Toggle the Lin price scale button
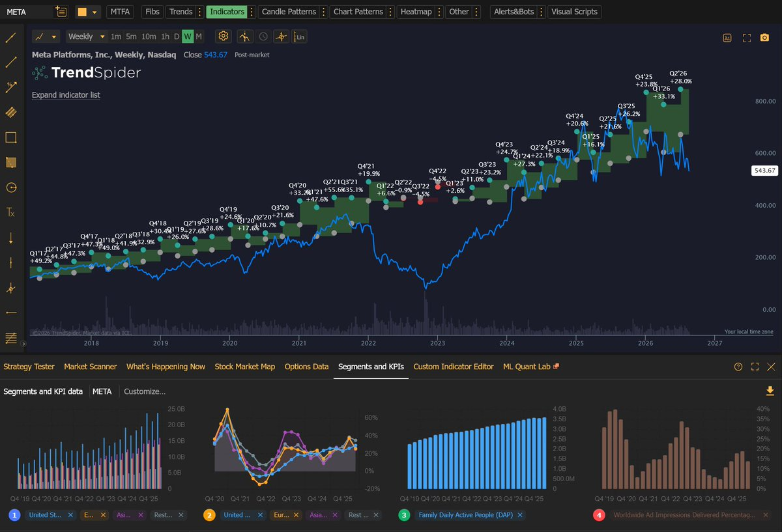This screenshot has height=532, width=782. pyautogui.click(x=299, y=36)
